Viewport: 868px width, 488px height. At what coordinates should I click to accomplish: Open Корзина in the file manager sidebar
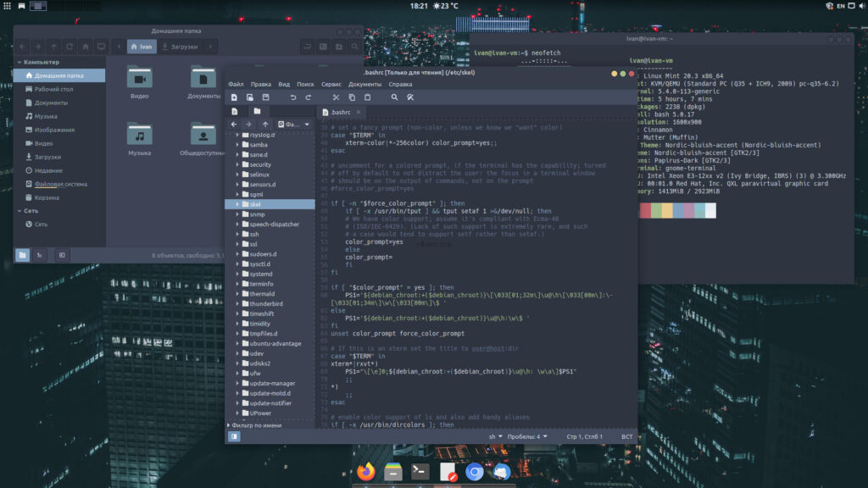click(47, 197)
